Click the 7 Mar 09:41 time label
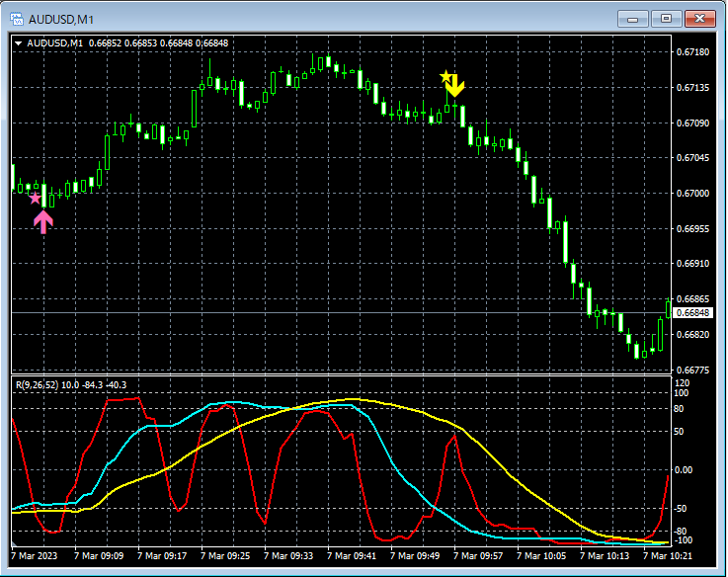Screen dimensions: 728x577 [353, 556]
